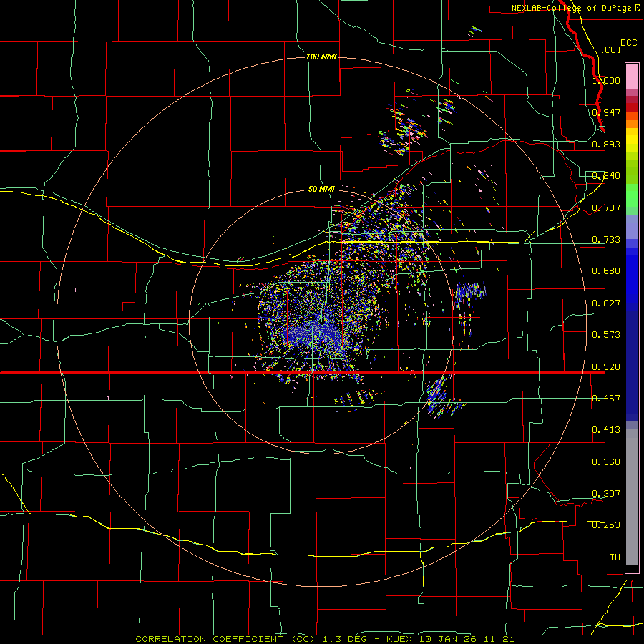Click the 50 NMI range ring label
Screen dimensions: 644x644
[x=321, y=189]
